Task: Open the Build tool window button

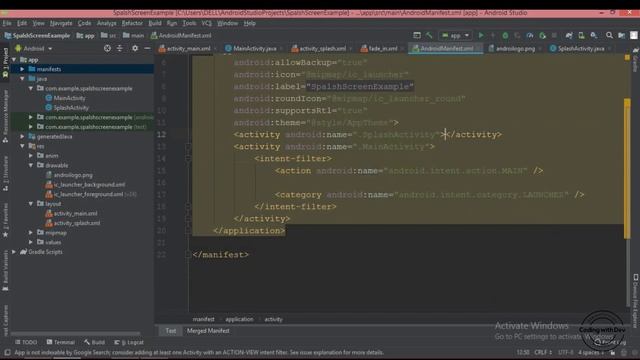Action: [94, 342]
